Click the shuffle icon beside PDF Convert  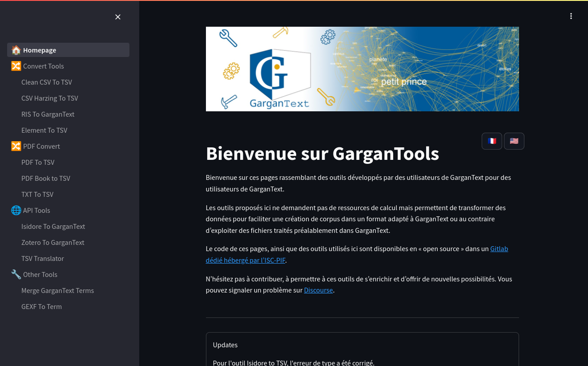click(x=16, y=146)
